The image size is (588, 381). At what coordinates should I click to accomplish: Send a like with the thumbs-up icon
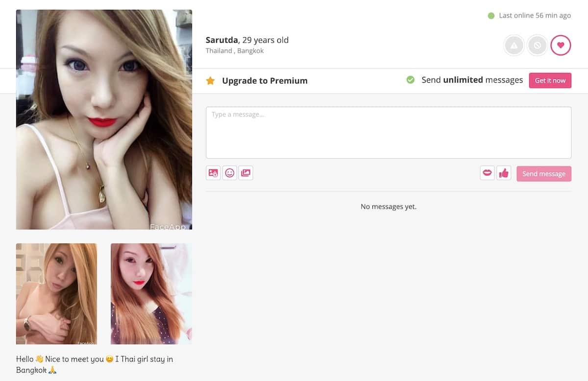[504, 173]
